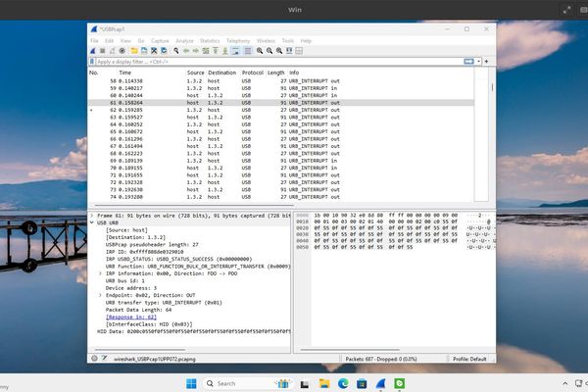Viewport: 588px width, 392px height.
Task: Start capturing packets with the shark fin icon
Action: click(93, 51)
